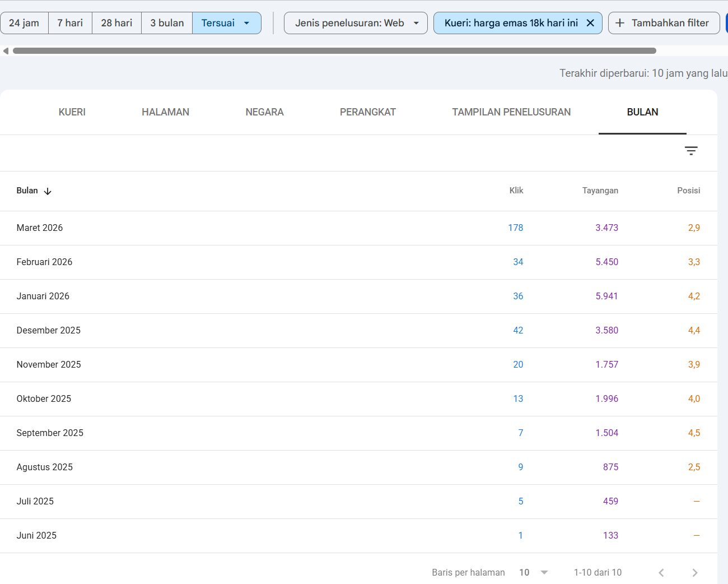Sort by Posisi column header
The height and width of the screenshot is (584, 728).
(x=688, y=191)
